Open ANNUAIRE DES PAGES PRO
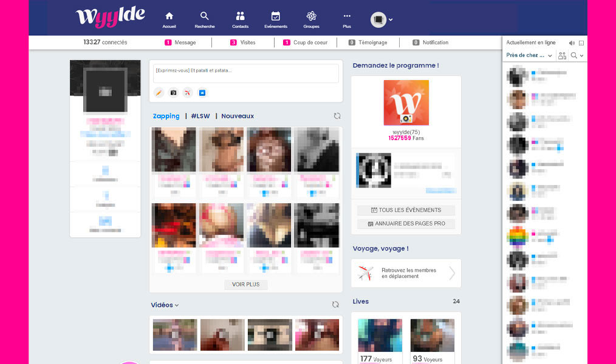Image resolution: width=616 pixels, height=364 pixels. click(405, 223)
